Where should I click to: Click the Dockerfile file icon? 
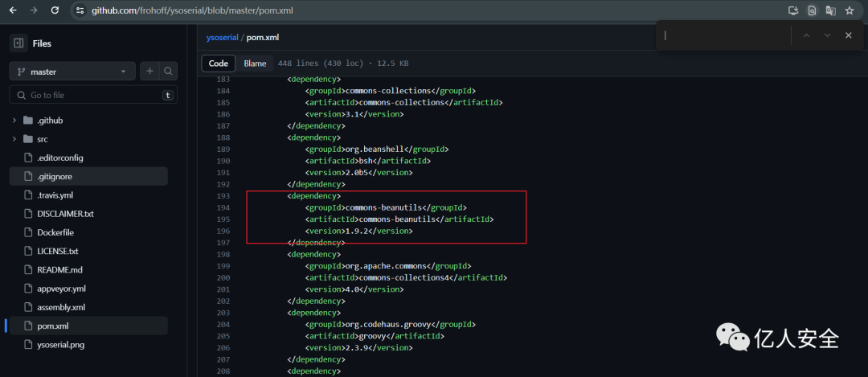[28, 232]
